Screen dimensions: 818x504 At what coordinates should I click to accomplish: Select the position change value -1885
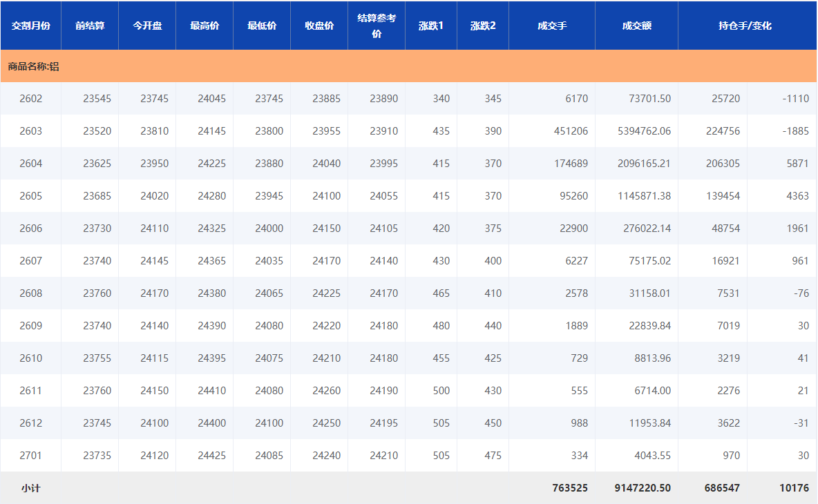tap(795, 131)
